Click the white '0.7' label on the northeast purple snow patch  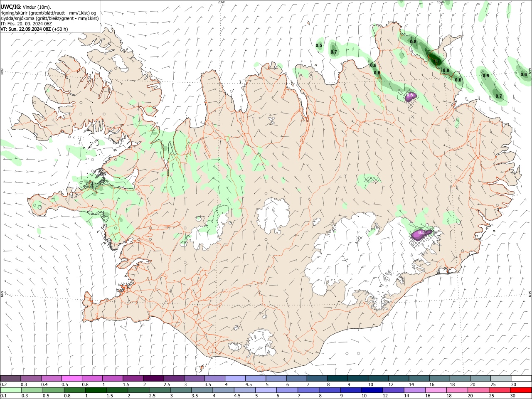(410, 95)
